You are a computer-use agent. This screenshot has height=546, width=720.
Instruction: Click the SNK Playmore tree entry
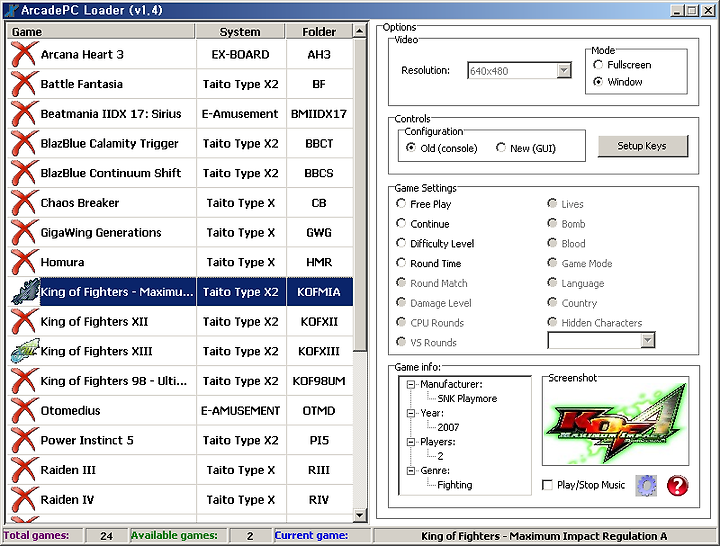pyautogui.click(x=467, y=399)
